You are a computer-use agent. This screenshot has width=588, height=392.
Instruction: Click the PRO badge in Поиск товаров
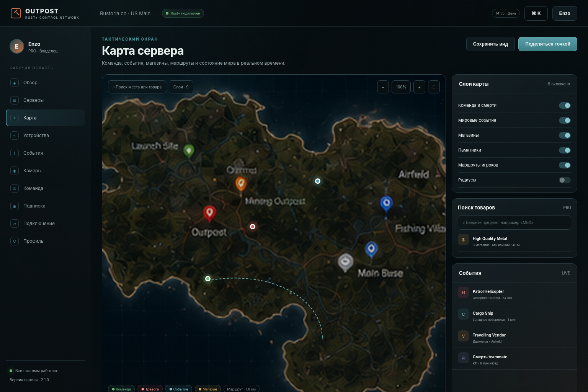567,207
